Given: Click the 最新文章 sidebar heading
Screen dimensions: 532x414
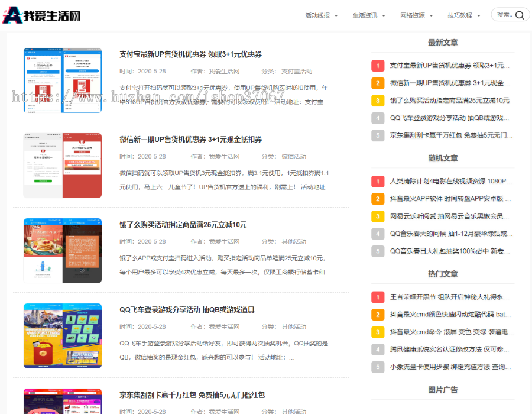Looking at the screenshot, I should tap(443, 43).
